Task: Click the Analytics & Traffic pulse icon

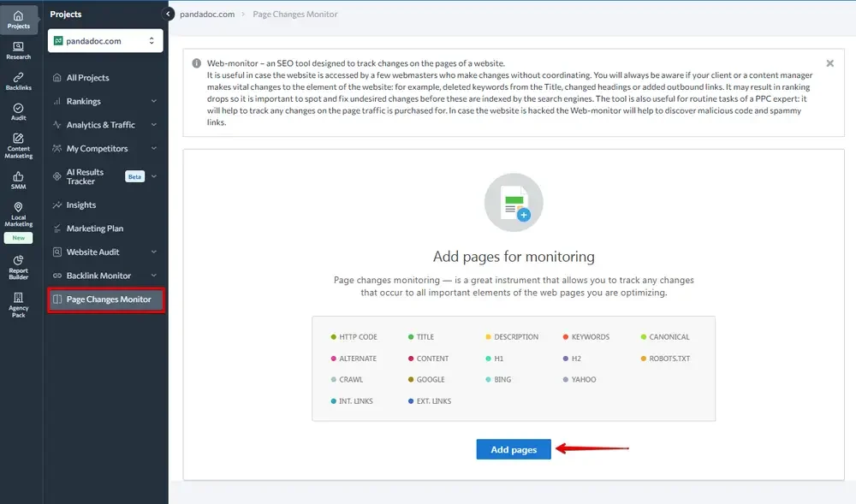Action: [x=56, y=124]
